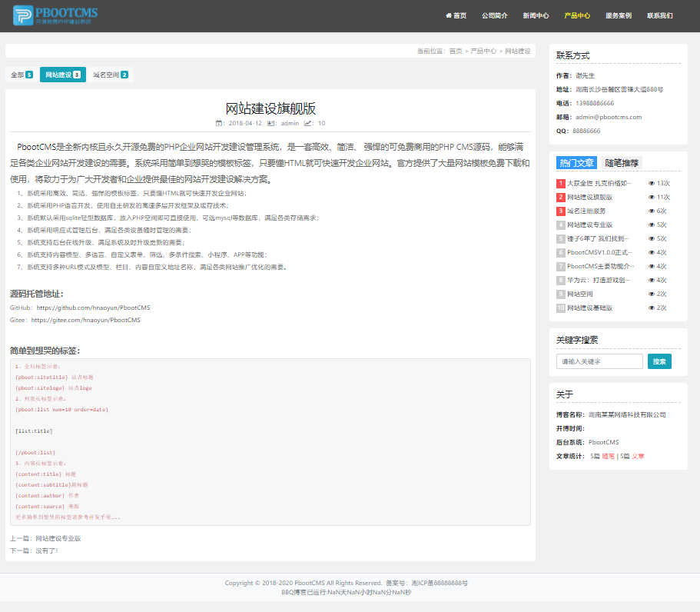Open the Gitee repository URL
700x612 pixels.
tap(86, 320)
